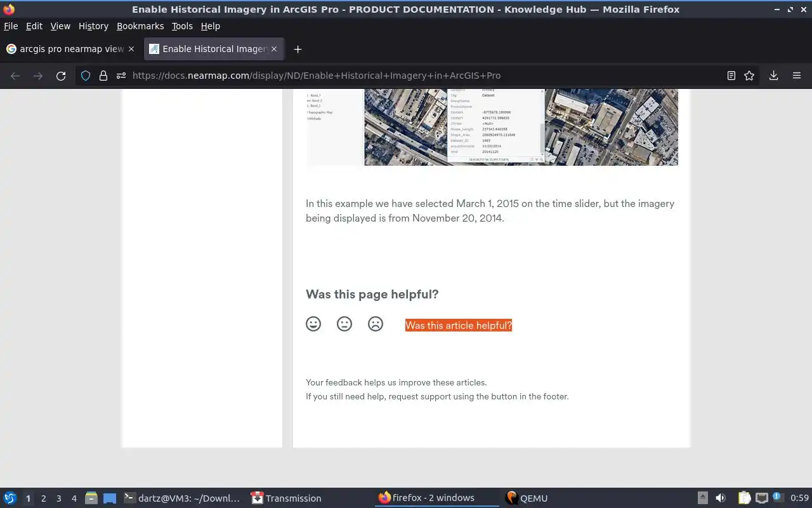Click the blue desktop icon in taskbar
The height and width of the screenshot is (508, 812).
(x=110, y=498)
